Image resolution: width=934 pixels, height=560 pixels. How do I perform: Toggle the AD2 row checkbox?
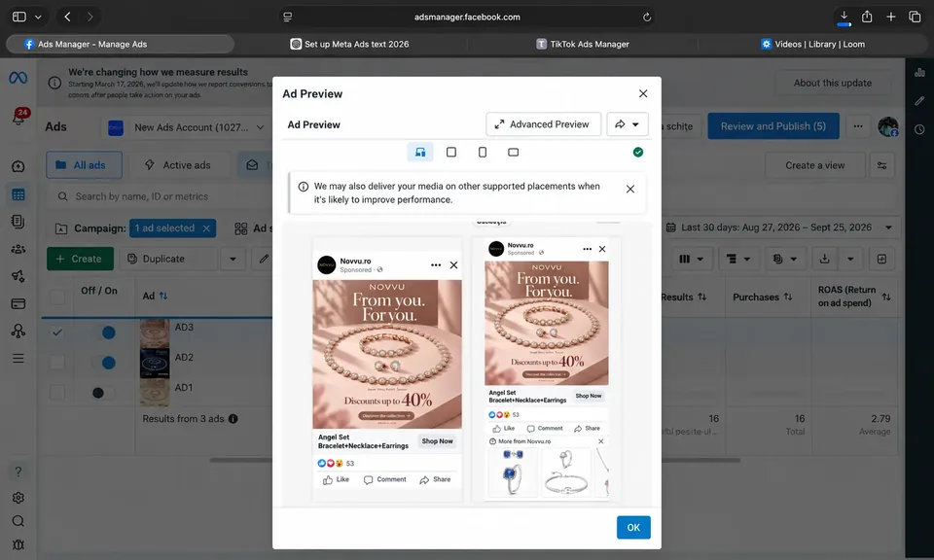pos(57,362)
